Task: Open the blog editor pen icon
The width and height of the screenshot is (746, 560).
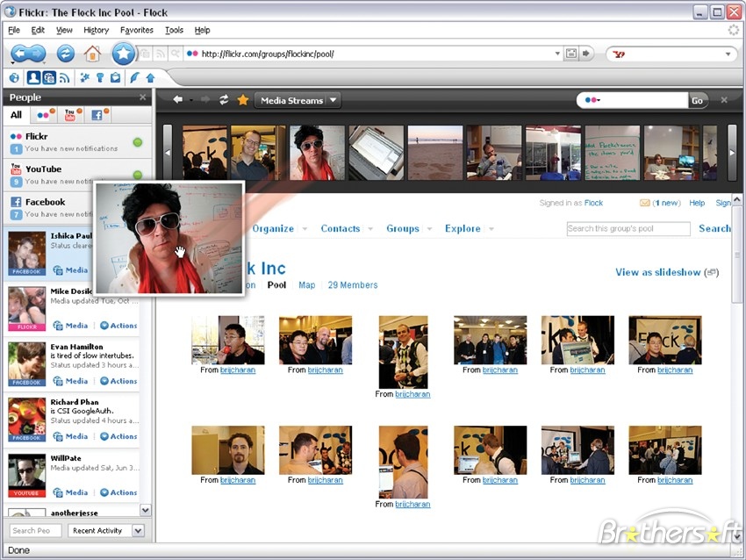Action: (x=133, y=78)
